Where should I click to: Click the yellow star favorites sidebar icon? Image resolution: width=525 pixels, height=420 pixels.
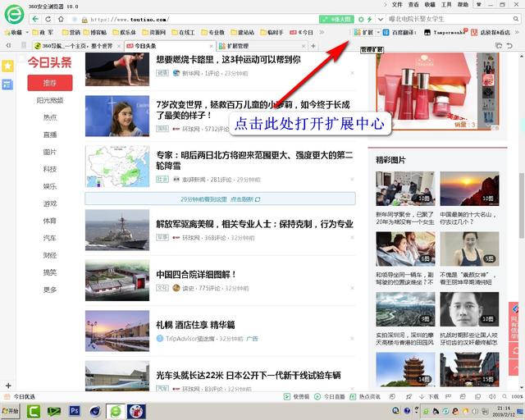pos(7,66)
